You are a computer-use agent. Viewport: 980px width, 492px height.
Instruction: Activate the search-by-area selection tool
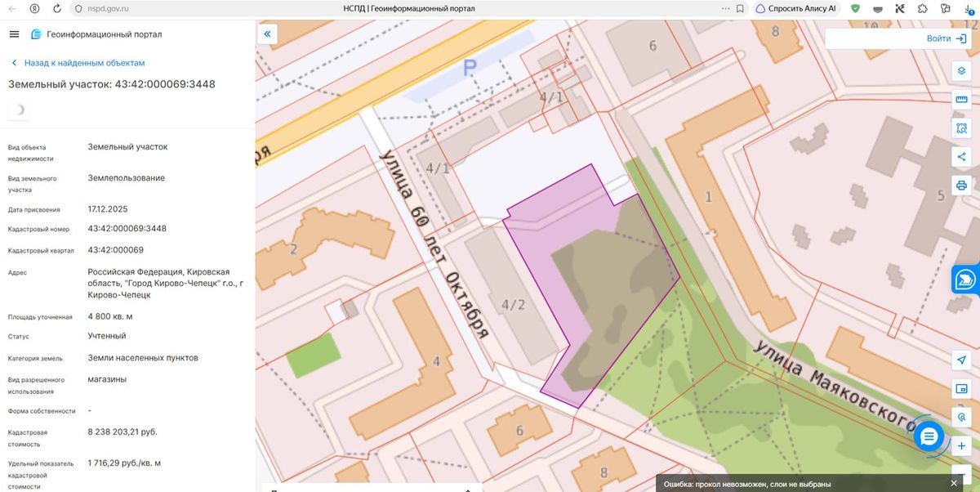click(961, 128)
